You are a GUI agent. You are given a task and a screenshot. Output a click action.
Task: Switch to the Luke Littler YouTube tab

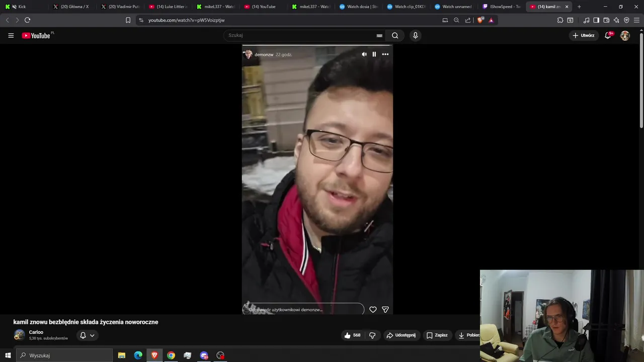point(168,7)
